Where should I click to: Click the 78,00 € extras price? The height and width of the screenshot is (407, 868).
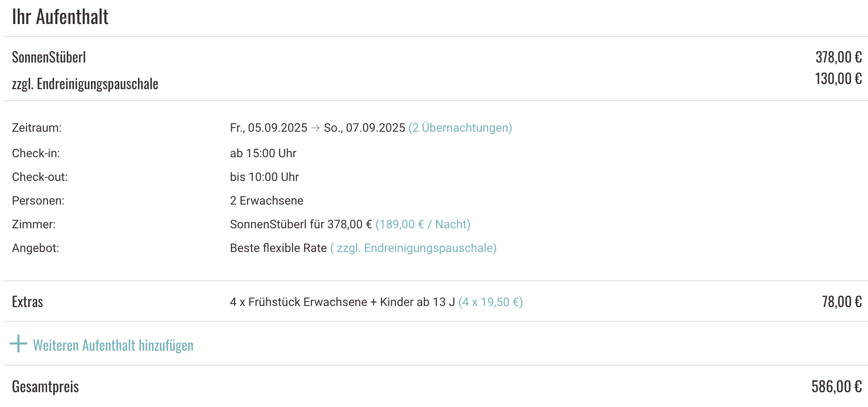[x=842, y=302]
